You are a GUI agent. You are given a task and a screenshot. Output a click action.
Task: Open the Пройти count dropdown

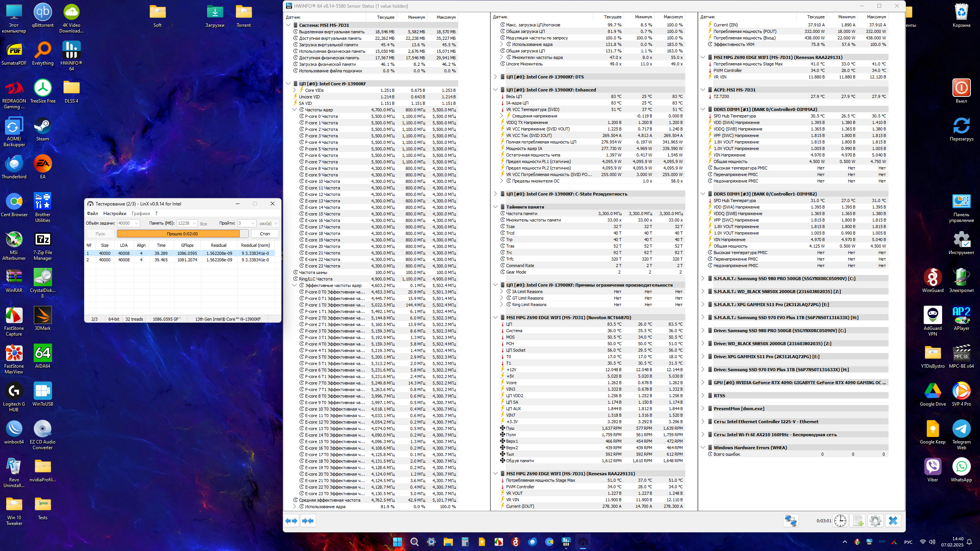253,223
